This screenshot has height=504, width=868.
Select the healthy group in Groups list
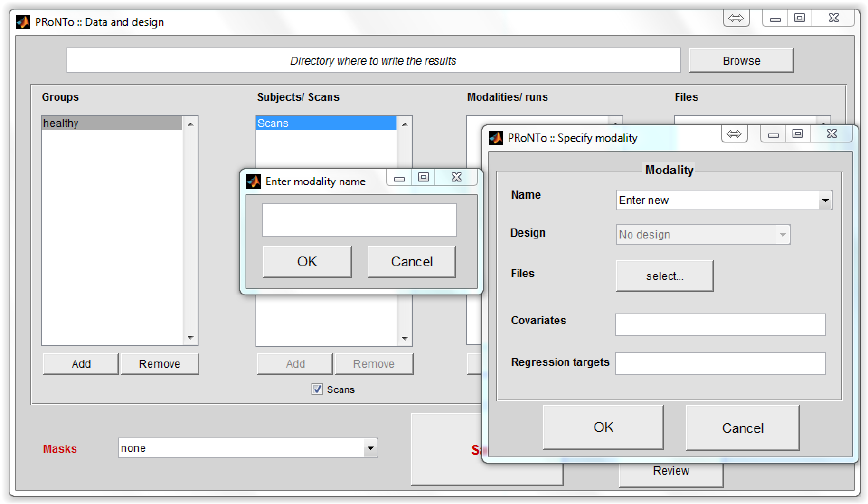(112, 123)
